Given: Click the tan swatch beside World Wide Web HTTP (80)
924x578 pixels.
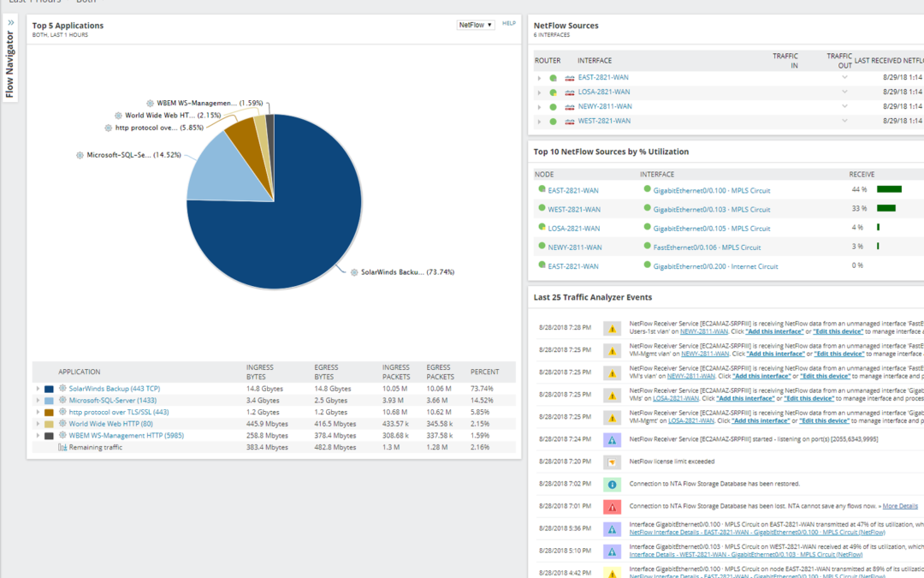Looking at the screenshot, I should (49, 425).
